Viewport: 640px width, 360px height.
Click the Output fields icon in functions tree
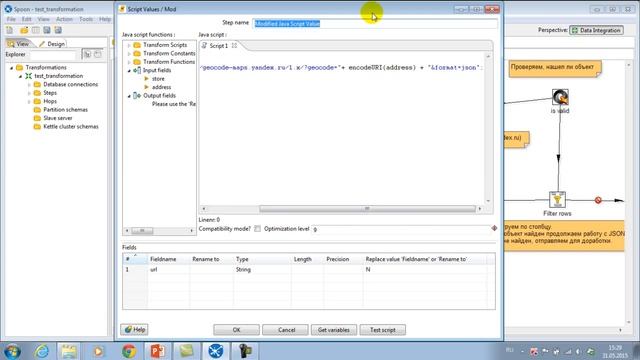point(137,96)
